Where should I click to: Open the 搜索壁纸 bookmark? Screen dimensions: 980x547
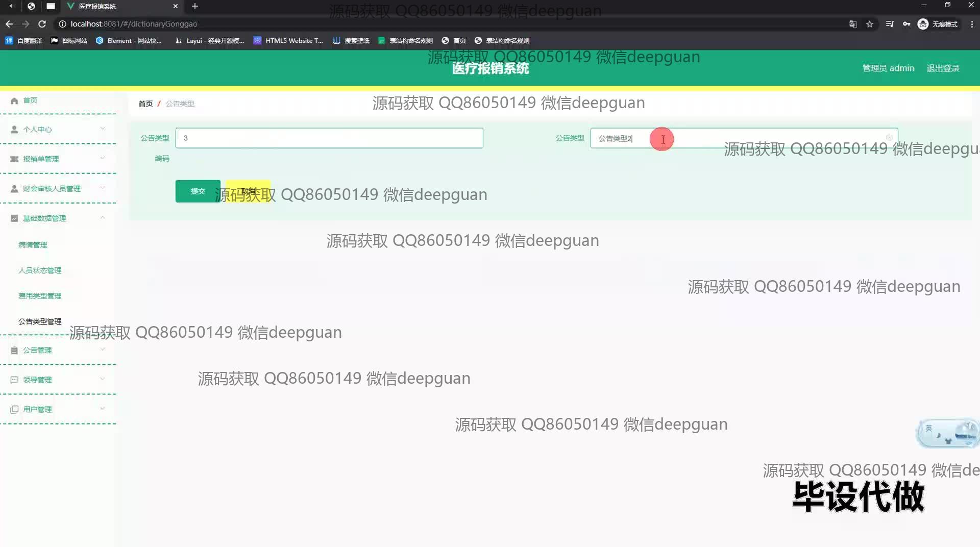click(x=351, y=41)
